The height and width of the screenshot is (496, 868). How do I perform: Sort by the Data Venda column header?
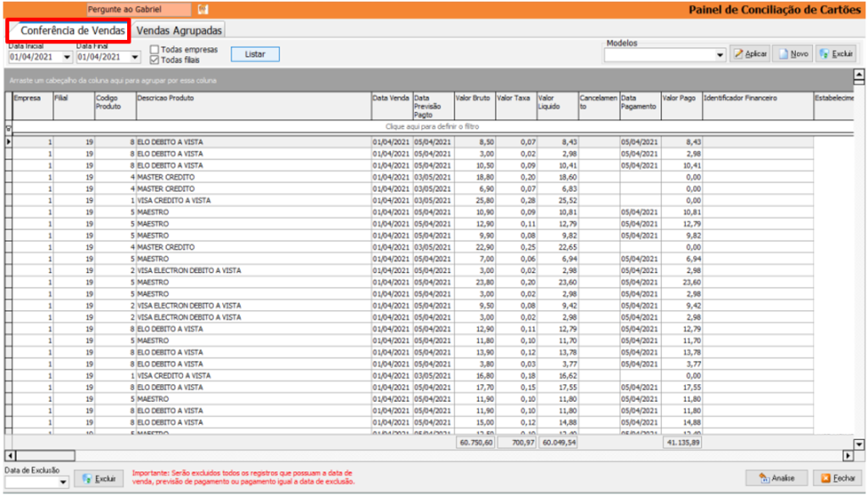tap(392, 106)
